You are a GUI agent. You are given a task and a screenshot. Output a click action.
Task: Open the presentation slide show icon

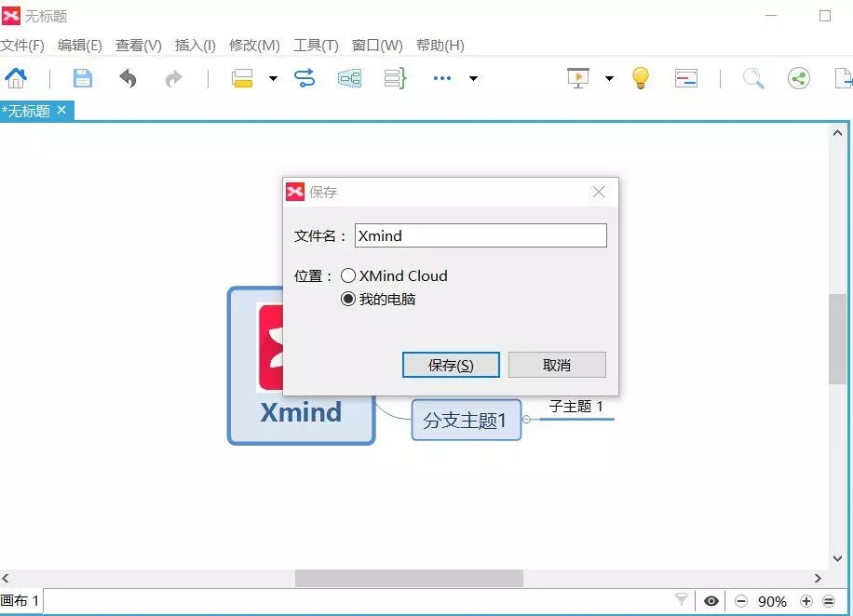(x=577, y=78)
